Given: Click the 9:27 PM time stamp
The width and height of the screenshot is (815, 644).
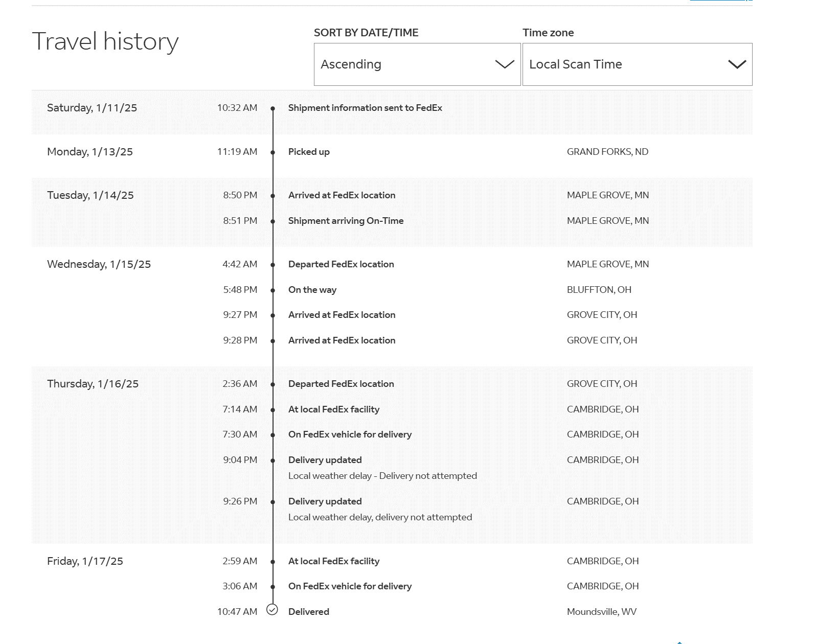Looking at the screenshot, I should [x=240, y=315].
